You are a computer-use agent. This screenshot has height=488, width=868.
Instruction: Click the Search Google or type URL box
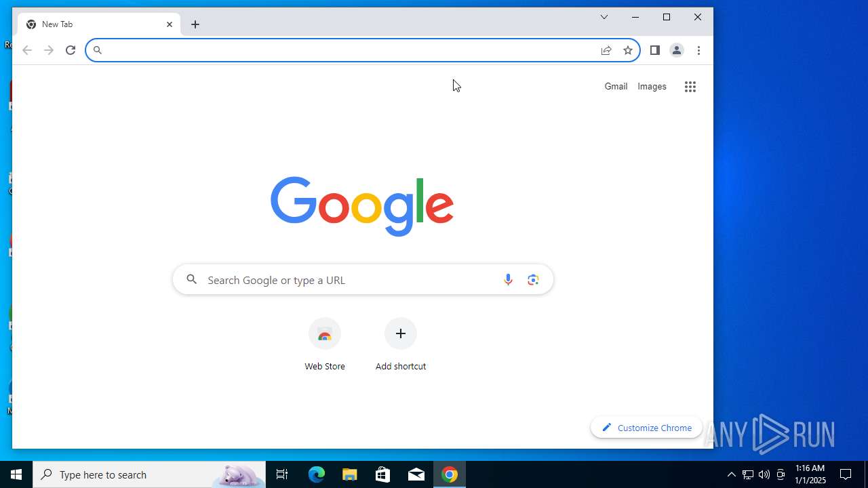coord(363,280)
